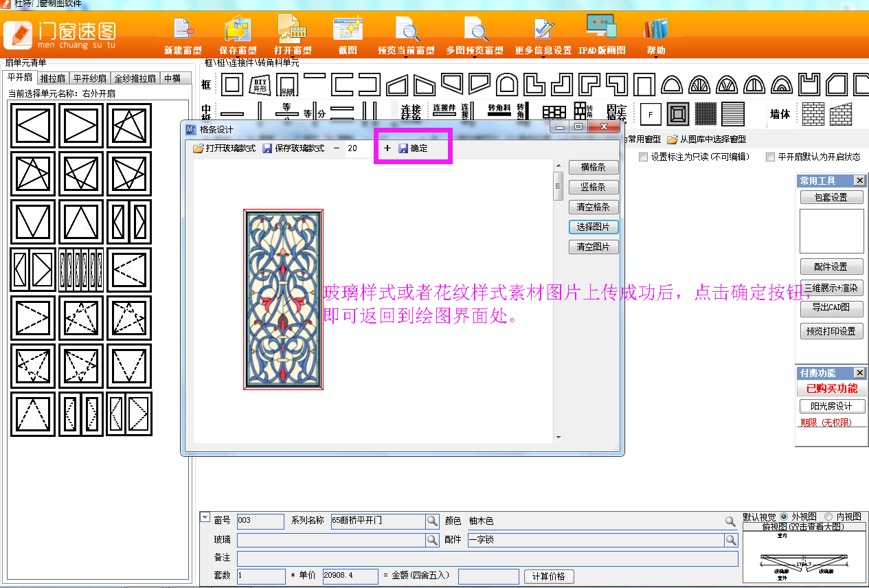Click the 导出CAD图 button
Viewport: 869px width, 588px height.
[831, 307]
